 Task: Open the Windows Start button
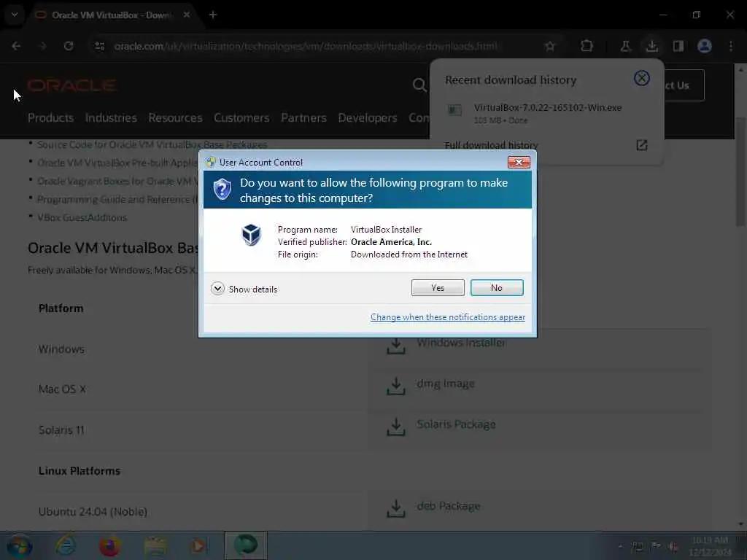pos(19,546)
